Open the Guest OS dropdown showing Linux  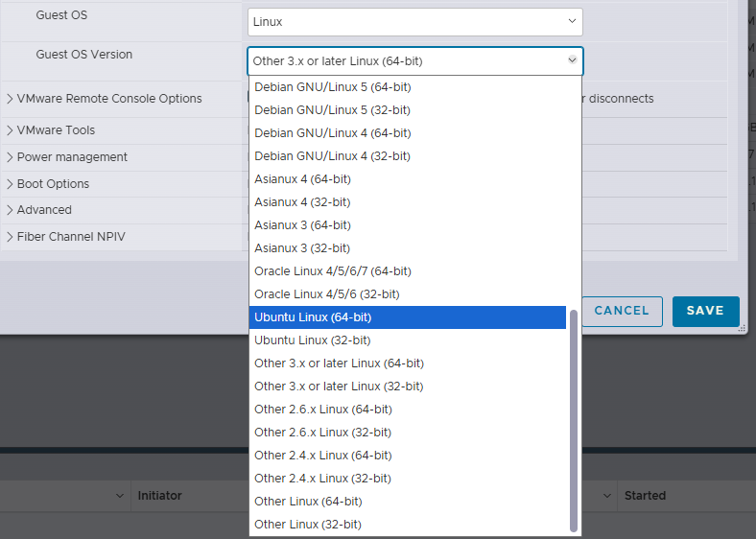coord(415,22)
